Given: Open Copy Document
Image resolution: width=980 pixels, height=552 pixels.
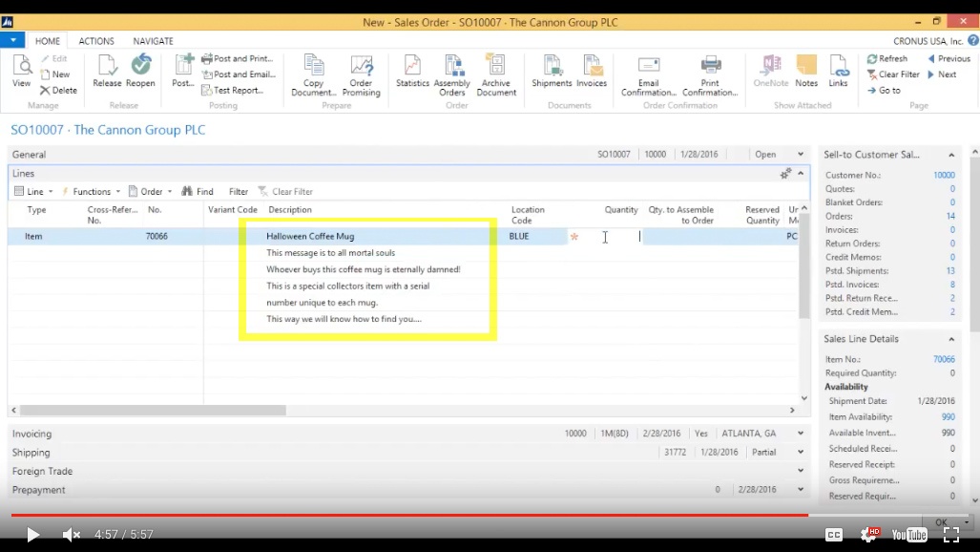Looking at the screenshot, I should coord(313,75).
